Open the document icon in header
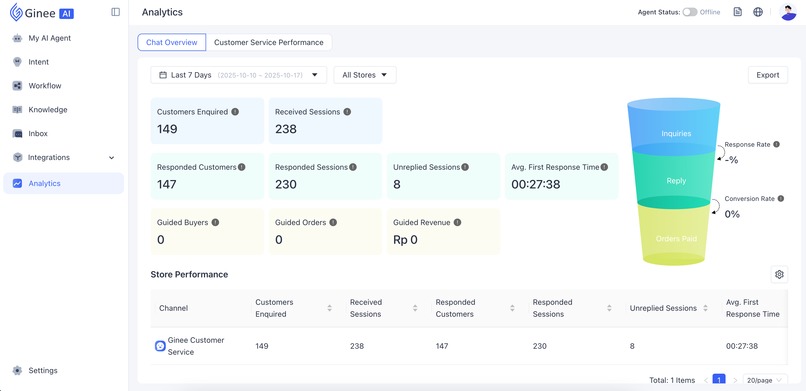The image size is (806, 391). pos(738,12)
